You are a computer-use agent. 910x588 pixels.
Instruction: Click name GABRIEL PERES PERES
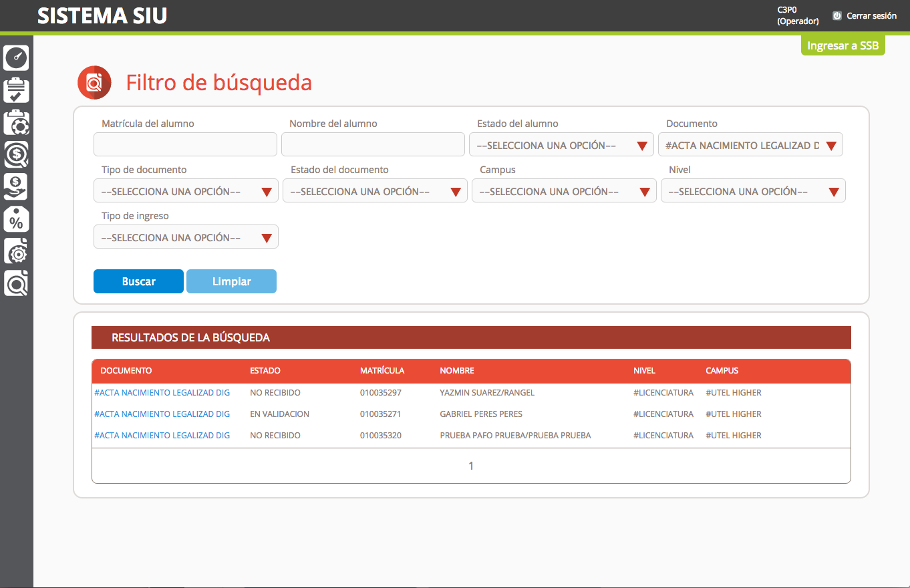481,414
